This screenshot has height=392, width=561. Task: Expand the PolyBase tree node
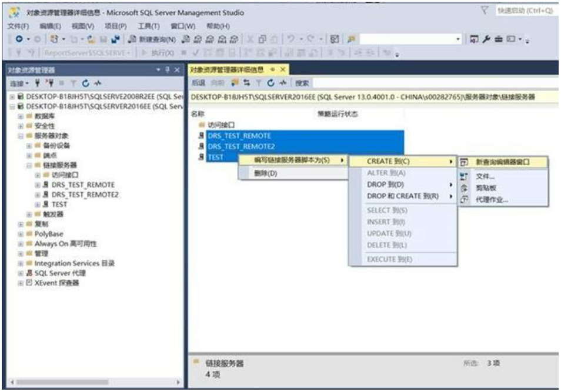tap(21, 234)
